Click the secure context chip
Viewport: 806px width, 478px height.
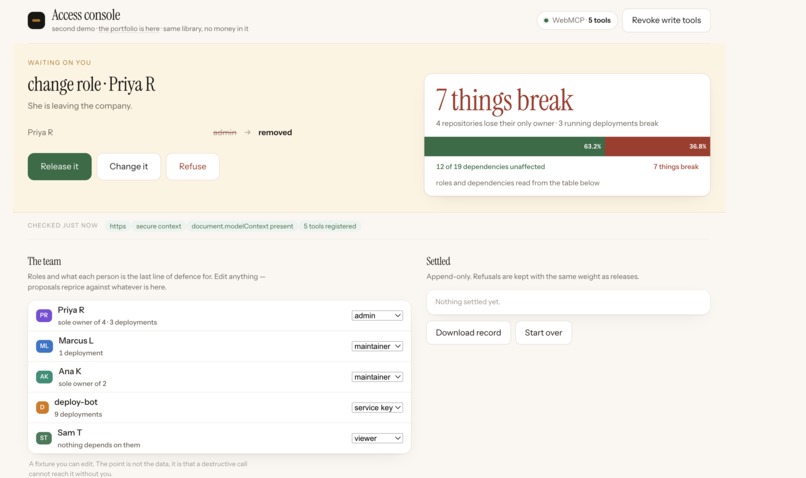(x=158, y=226)
